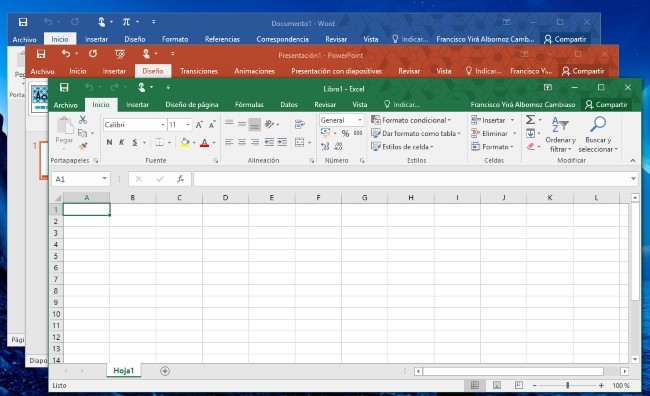Open the cell borders dropdown arrow
Screen dimensions: 650x396
point(170,143)
